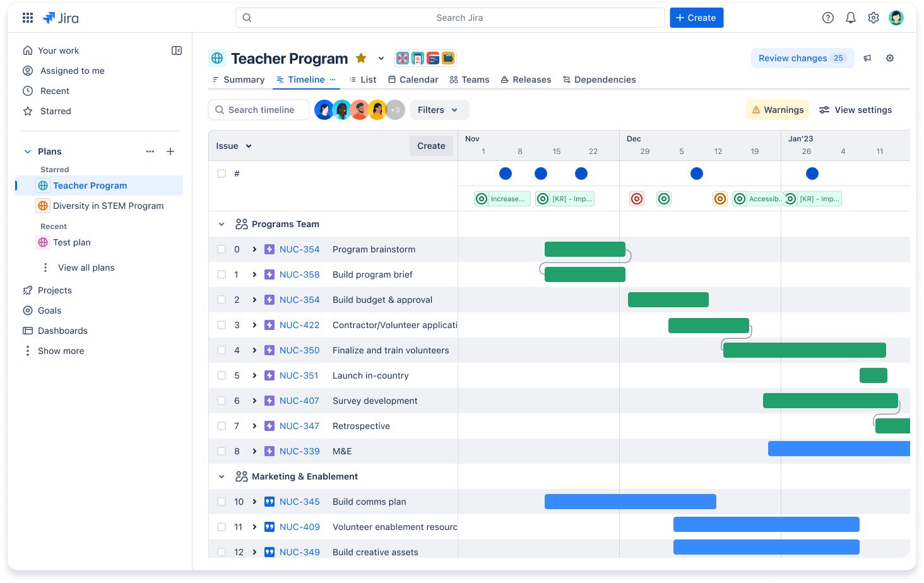Click the Timeline tab more options dots

pos(333,79)
